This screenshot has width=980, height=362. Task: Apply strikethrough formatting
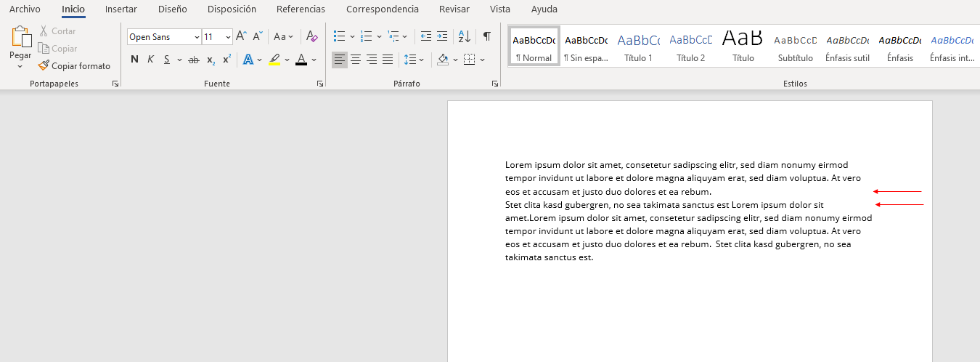click(193, 60)
